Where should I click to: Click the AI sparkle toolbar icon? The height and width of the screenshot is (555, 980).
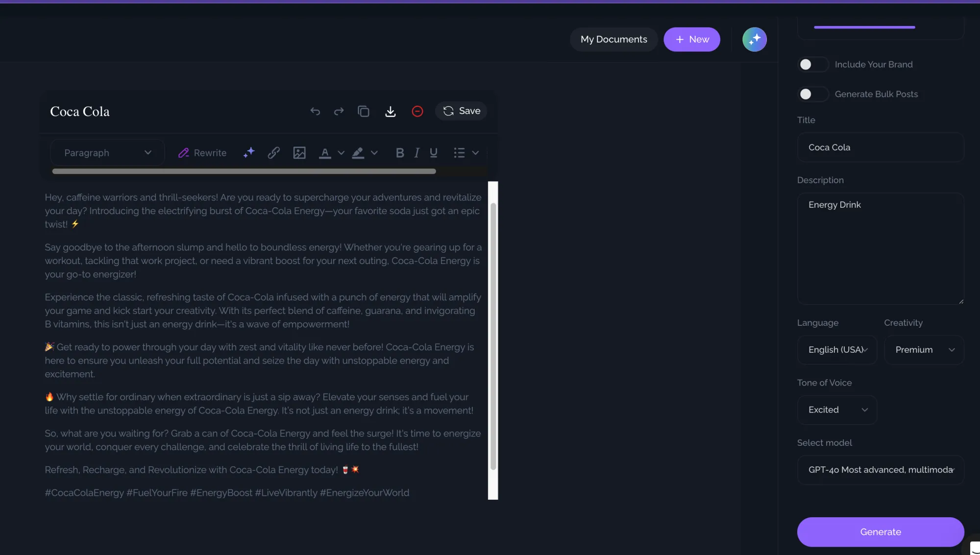click(249, 153)
